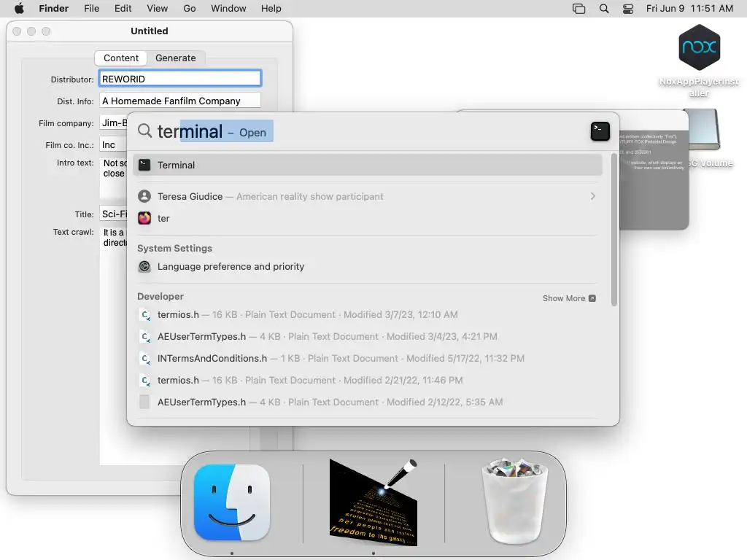747x560 pixels.
Task: Click the Dist. Info field
Action: coord(180,101)
